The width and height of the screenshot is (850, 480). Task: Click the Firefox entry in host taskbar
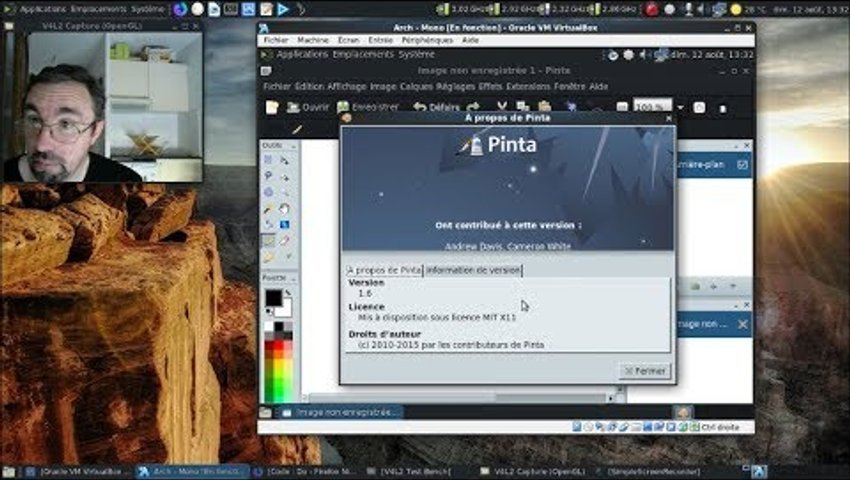click(x=305, y=472)
